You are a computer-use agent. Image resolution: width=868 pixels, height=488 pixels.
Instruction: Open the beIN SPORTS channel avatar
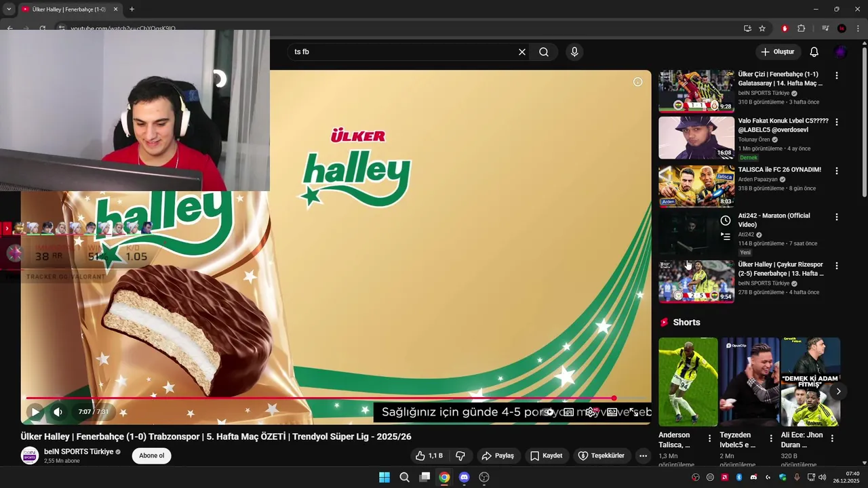click(x=30, y=455)
